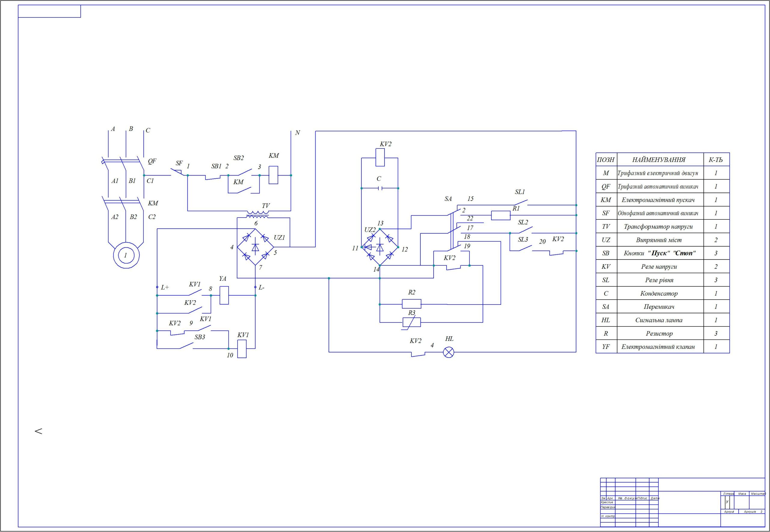Select 'Трансформатор напруги' table cell

660,226
